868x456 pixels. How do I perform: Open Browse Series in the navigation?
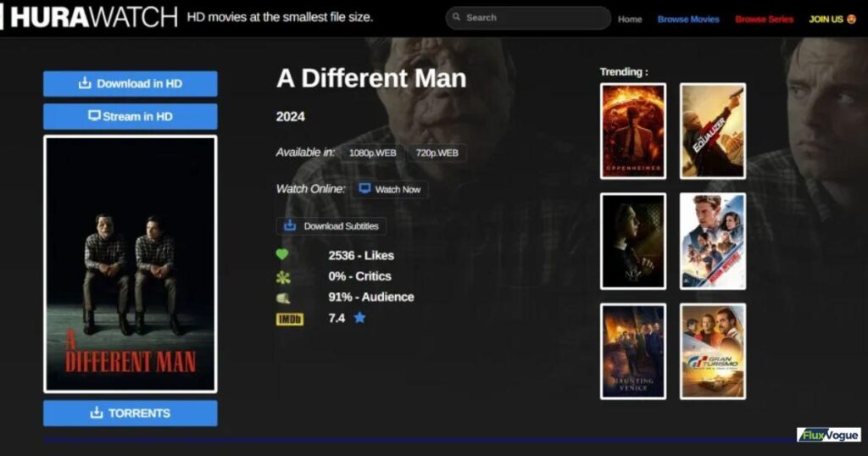[764, 19]
